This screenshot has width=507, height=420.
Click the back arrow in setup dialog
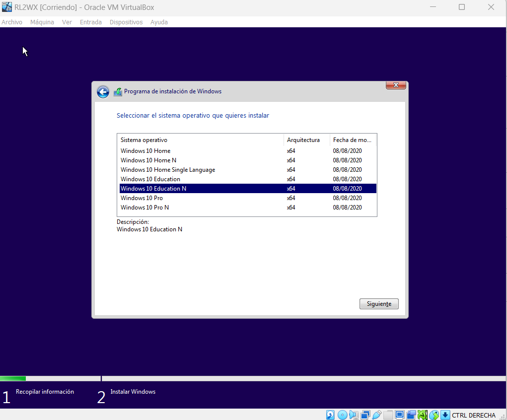tap(103, 92)
